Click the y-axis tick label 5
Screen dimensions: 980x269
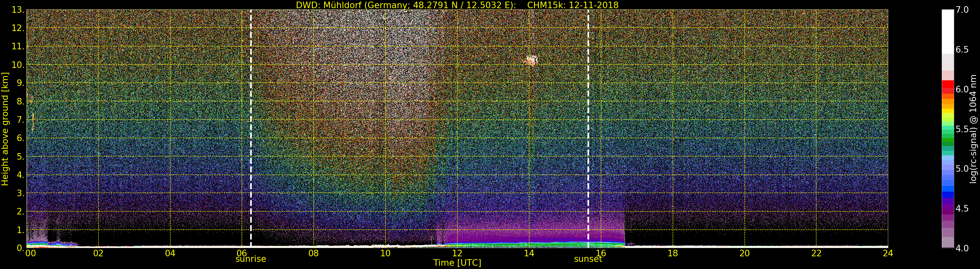(x=20, y=156)
